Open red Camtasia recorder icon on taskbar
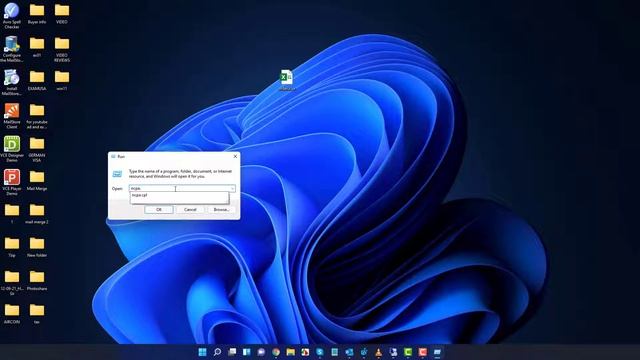Screen dimensions: 640x360 click(422, 352)
